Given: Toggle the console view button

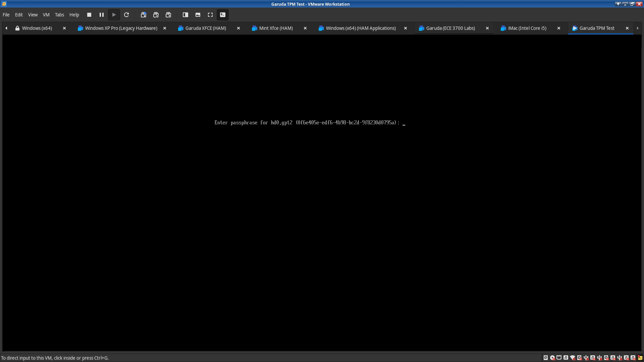Looking at the screenshot, I should click(223, 15).
